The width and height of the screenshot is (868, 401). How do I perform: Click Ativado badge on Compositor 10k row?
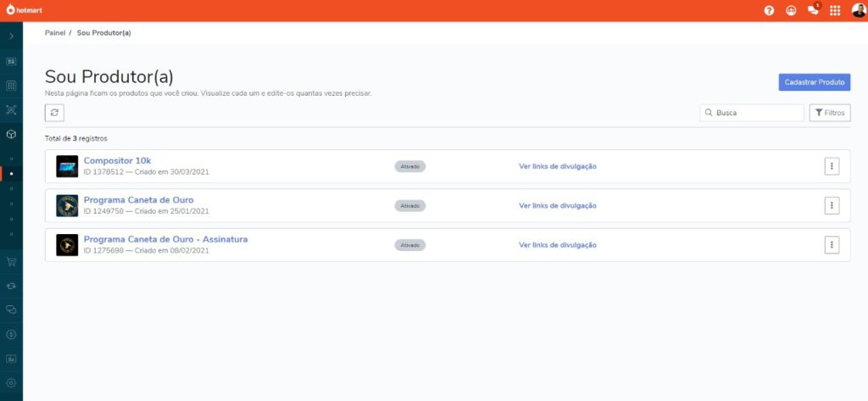(410, 166)
